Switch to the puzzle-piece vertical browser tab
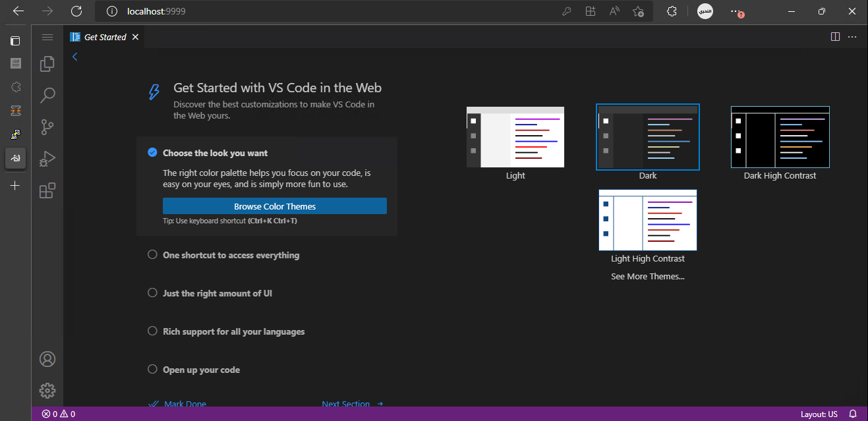The width and height of the screenshot is (868, 421). pyautogui.click(x=16, y=87)
